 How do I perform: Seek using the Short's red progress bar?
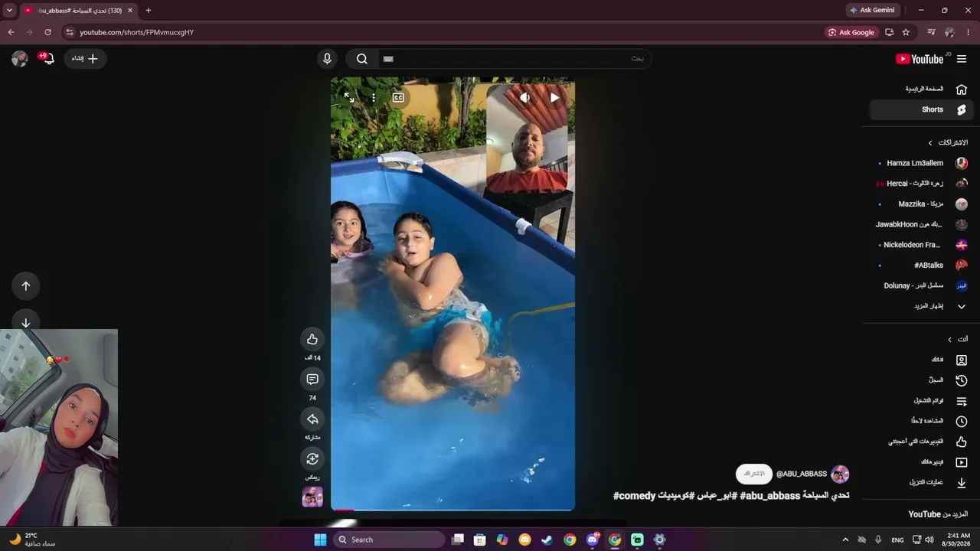(452, 510)
